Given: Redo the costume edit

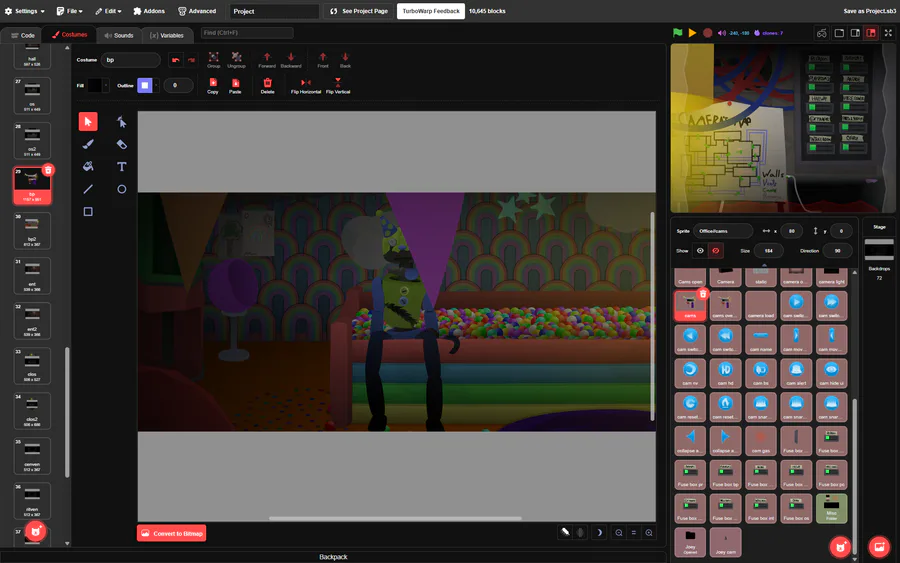Looking at the screenshot, I should click(x=191, y=60).
